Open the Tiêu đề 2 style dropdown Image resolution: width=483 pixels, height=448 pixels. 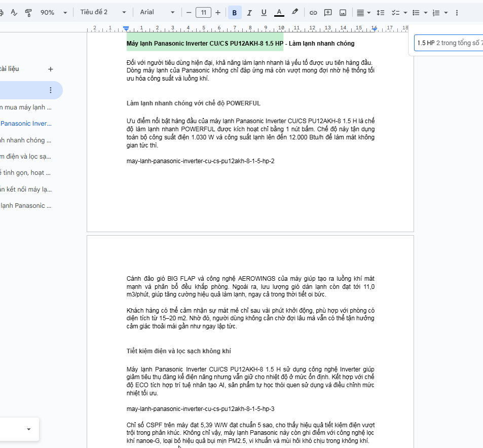[x=103, y=12]
